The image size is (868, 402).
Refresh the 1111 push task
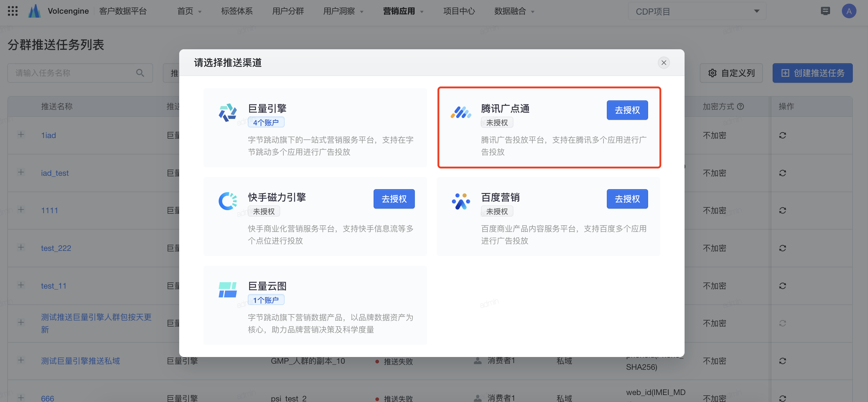pos(782,211)
